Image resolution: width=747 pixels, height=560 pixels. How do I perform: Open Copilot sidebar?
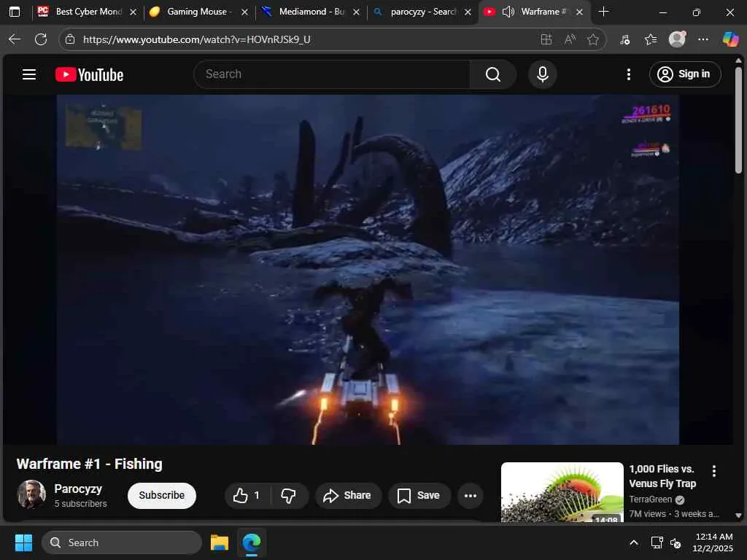730,39
